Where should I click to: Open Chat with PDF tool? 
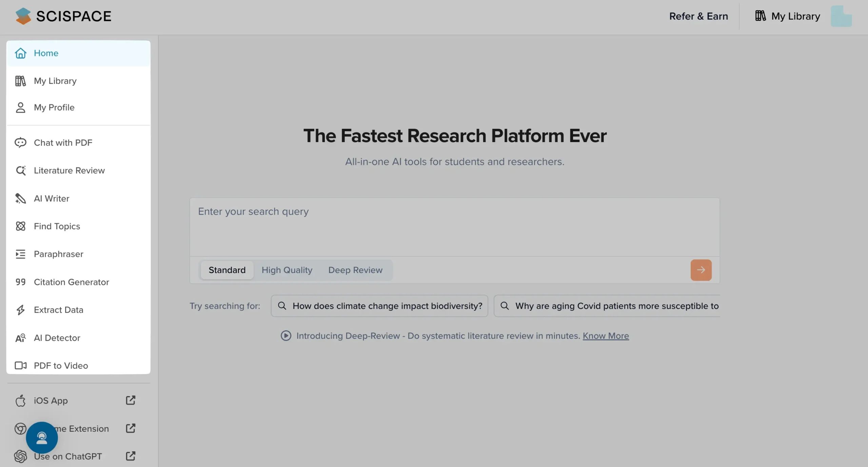point(78,143)
